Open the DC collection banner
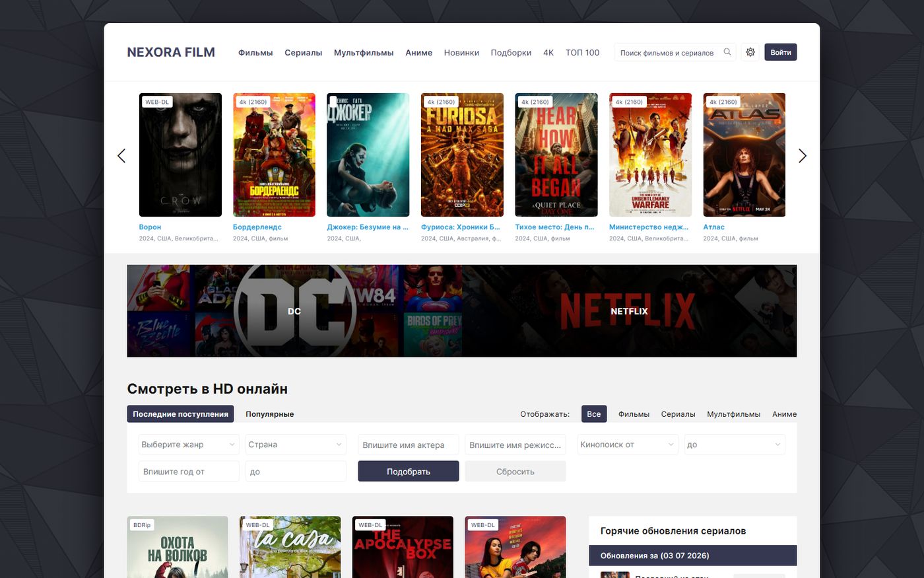Screen dimensions: 924x578 294,311
